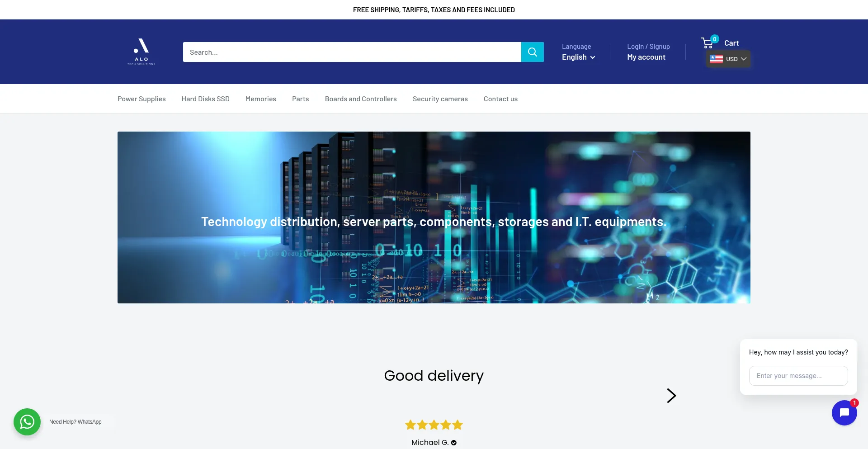Click the magnifying glass search button
Screen dimensions: 868x449
click(532, 52)
